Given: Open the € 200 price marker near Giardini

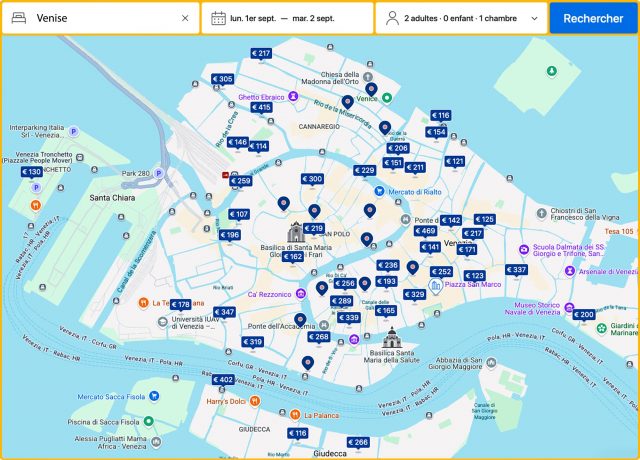Looking at the screenshot, I should [584, 315].
